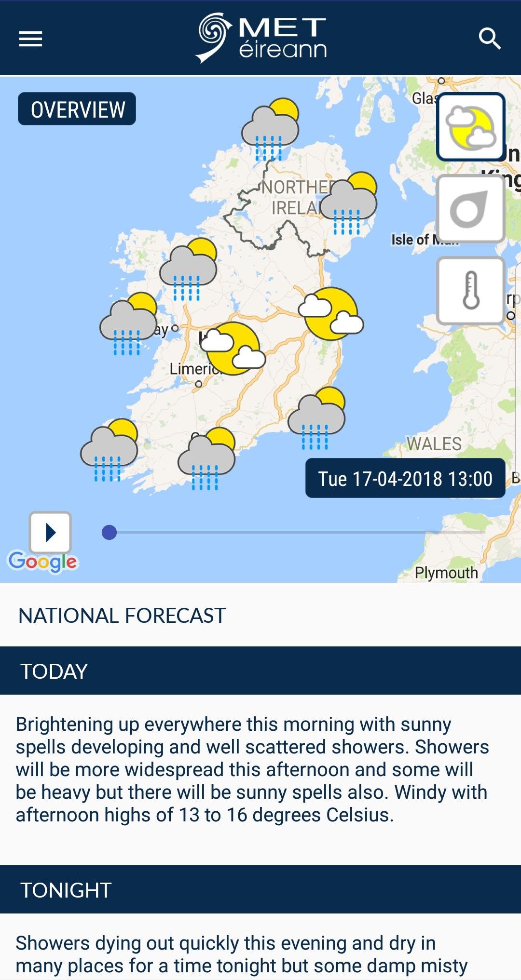The width and height of the screenshot is (521, 980).
Task: Click the OVERVIEW label button
Action: [77, 109]
